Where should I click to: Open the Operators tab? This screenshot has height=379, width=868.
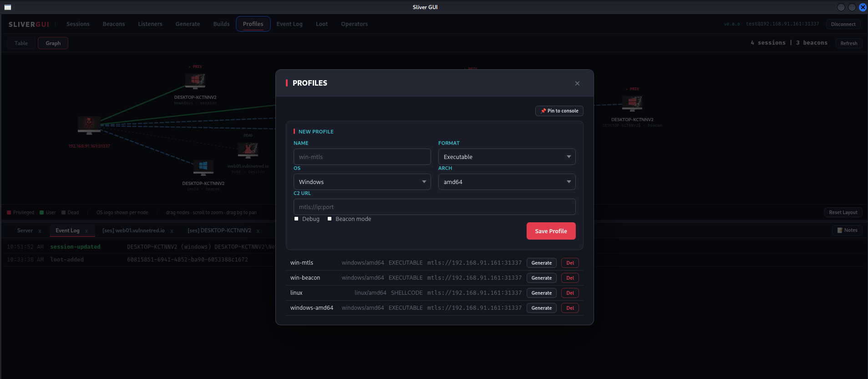point(354,24)
